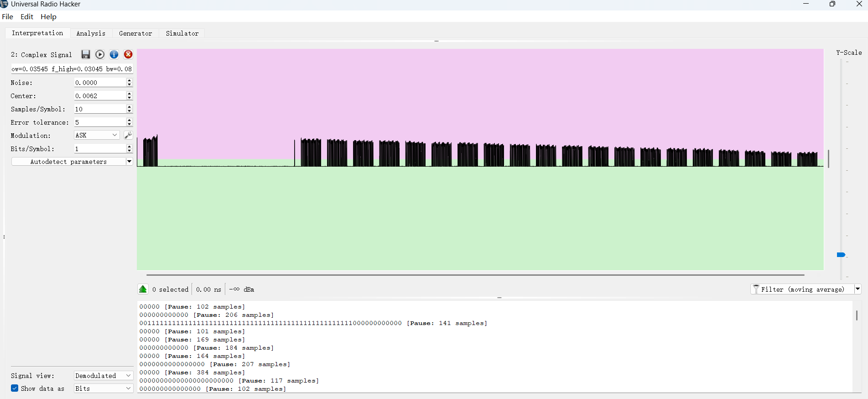The width and height of the screenshot is (868, 399).
Task: Open the Edit menu
Action: pos(27,17)
